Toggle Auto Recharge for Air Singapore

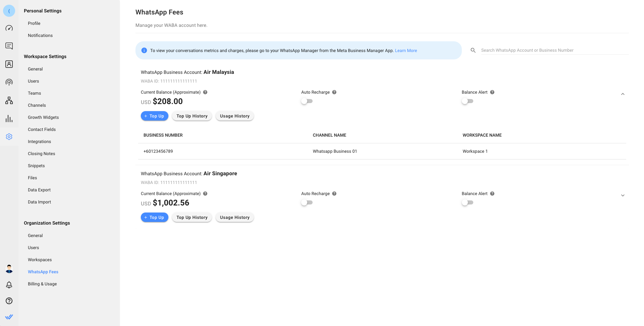[307, 202]
